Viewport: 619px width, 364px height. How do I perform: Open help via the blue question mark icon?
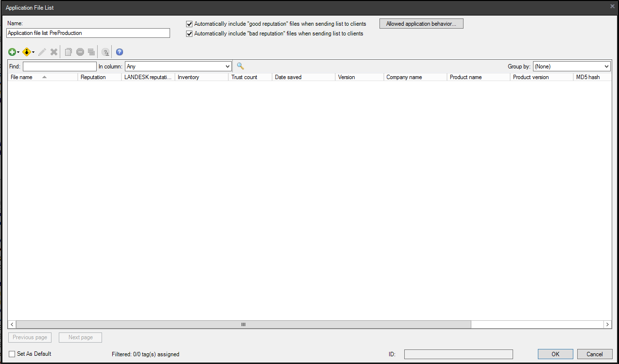pyautogui.click(x=120, y=52)
